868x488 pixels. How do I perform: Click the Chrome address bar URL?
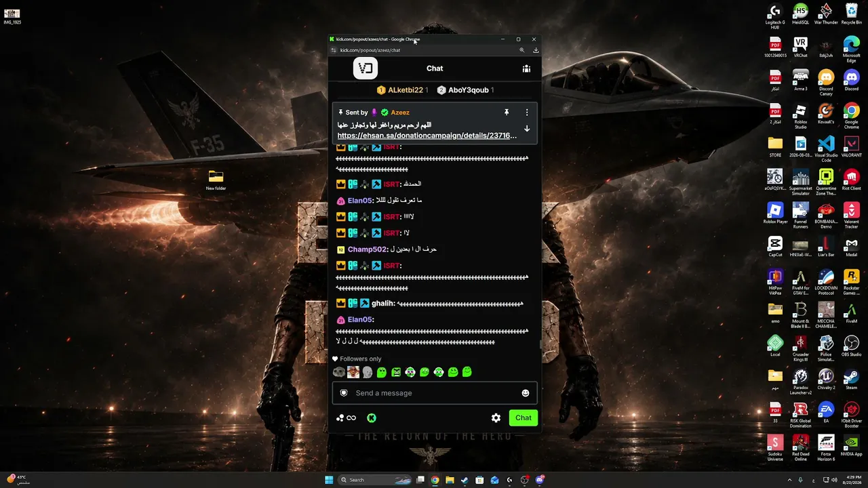[370, 50]
